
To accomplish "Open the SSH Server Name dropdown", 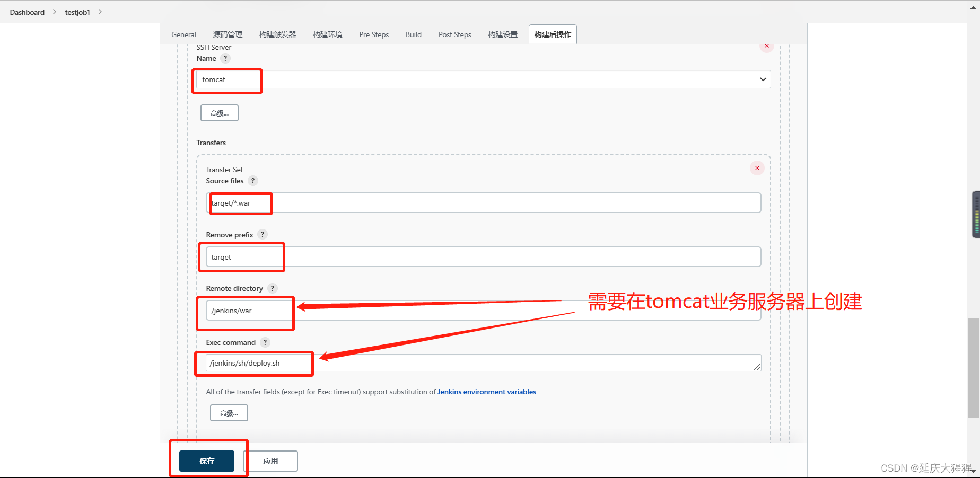I will pos(483,79).
